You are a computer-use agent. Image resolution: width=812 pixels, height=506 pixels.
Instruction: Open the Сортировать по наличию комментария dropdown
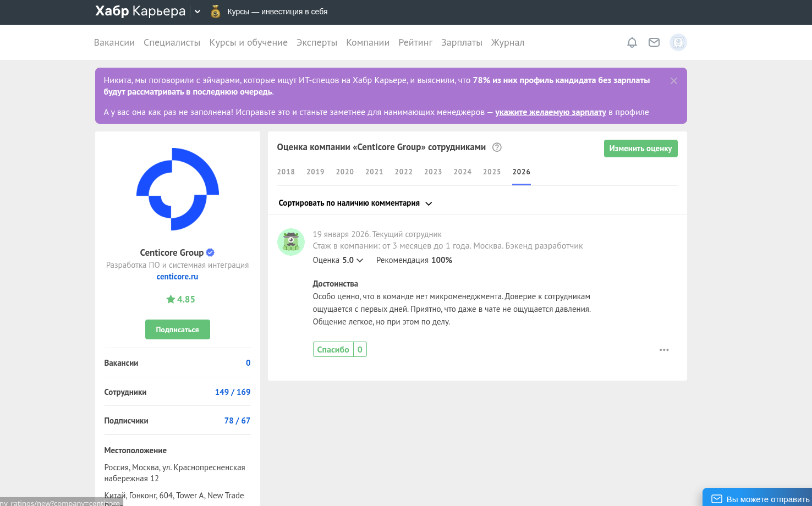click(x=355, y=203)
